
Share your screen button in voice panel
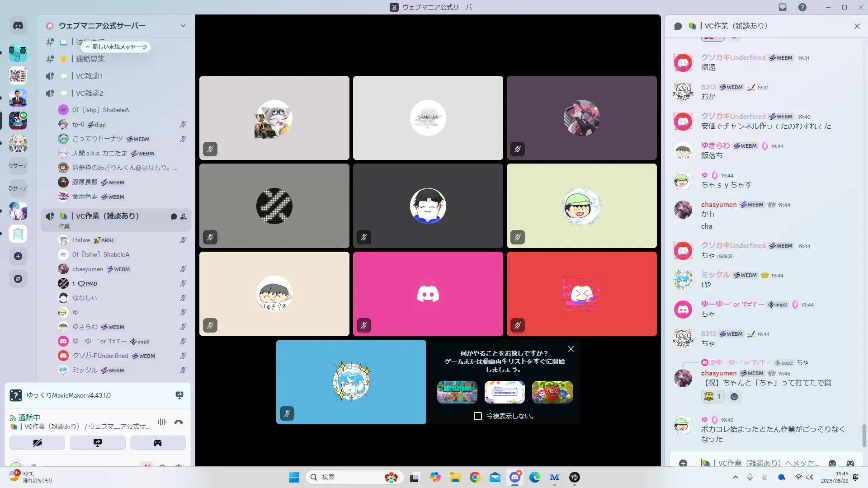tap(98, 443)
